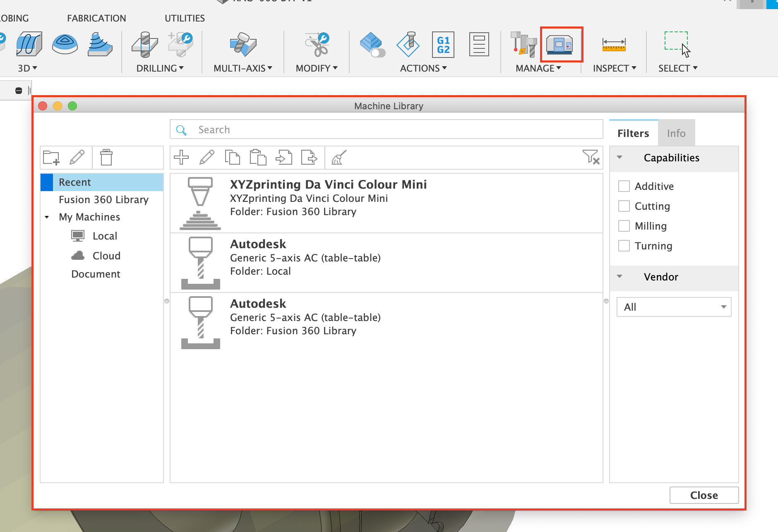Select the Document folder

(96, 274)
